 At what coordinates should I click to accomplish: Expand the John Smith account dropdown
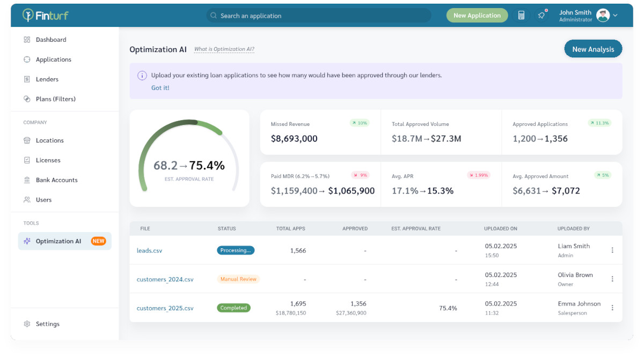588,15
